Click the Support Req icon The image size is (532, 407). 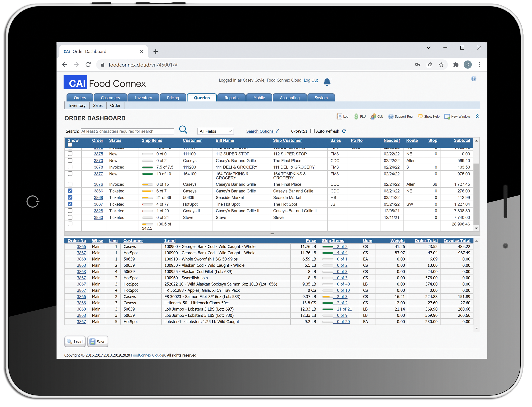click(391, 117)
